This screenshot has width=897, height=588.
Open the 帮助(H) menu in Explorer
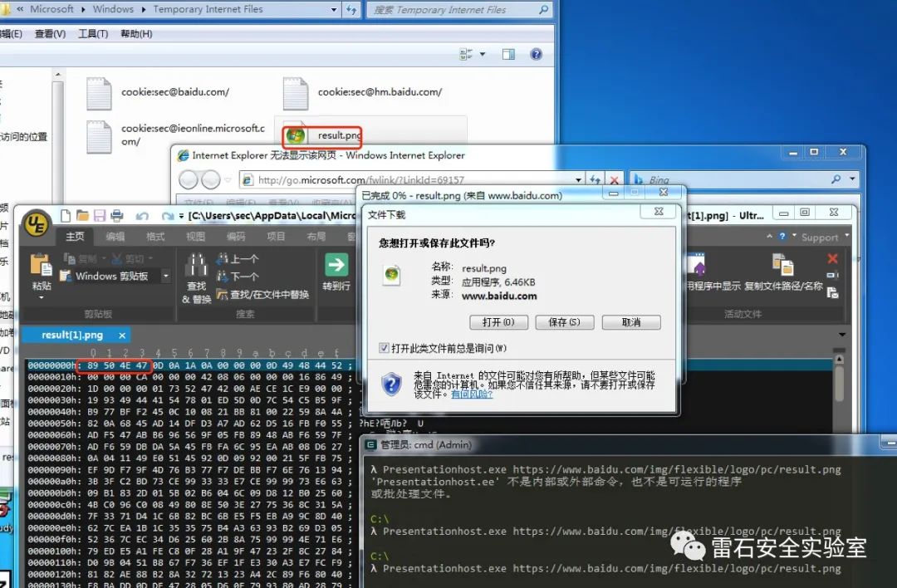(x=136, y=34)
